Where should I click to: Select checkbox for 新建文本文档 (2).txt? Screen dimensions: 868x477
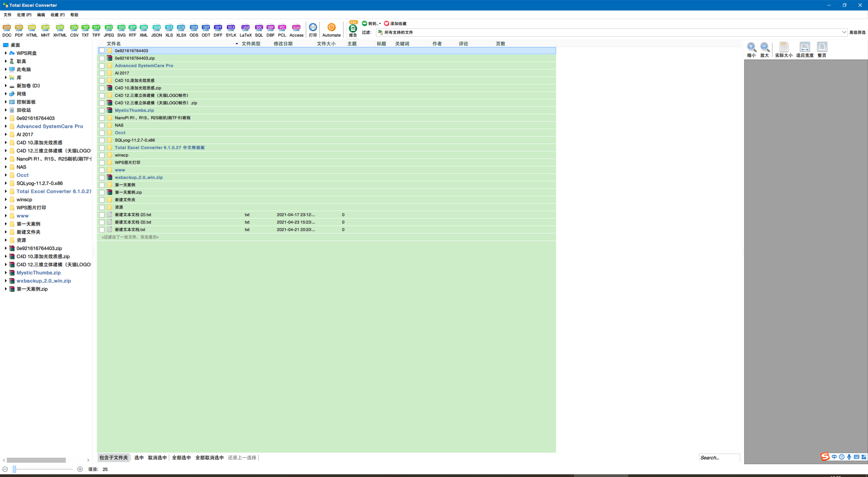click(x=102, y=215)
